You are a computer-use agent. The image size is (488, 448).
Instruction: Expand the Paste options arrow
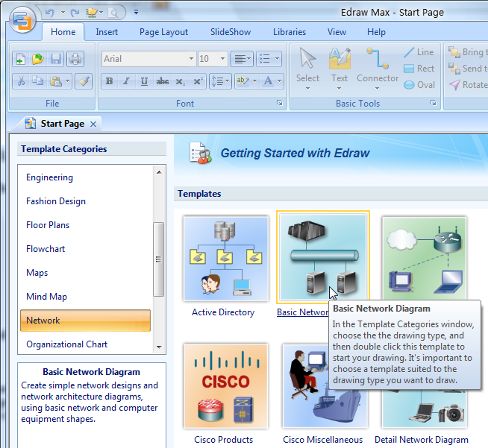click(68, 81)
